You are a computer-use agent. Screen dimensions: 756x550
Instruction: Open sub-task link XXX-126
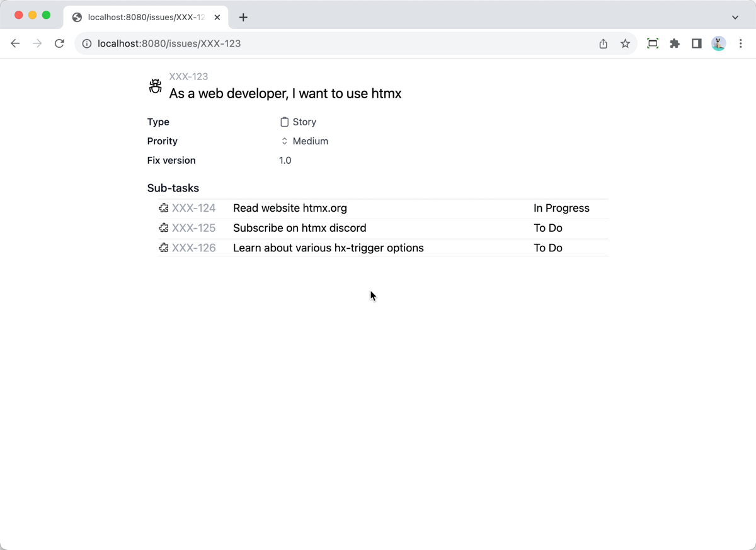(x=193, y=248)
